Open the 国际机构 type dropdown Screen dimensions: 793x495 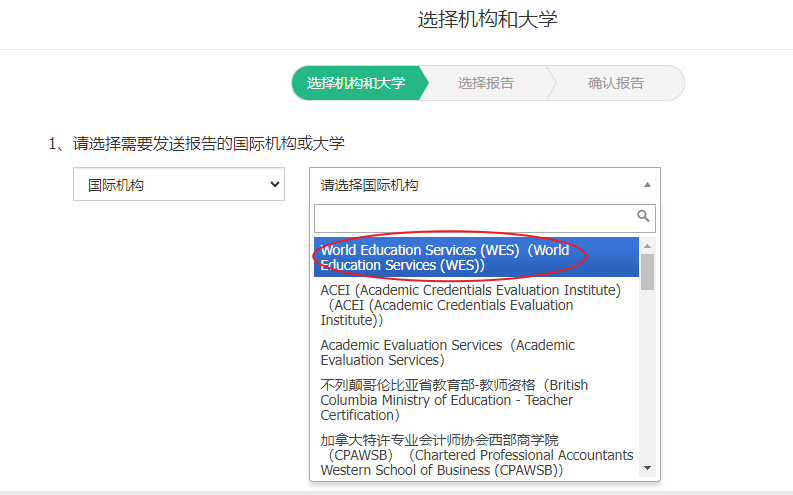(179, 184)
